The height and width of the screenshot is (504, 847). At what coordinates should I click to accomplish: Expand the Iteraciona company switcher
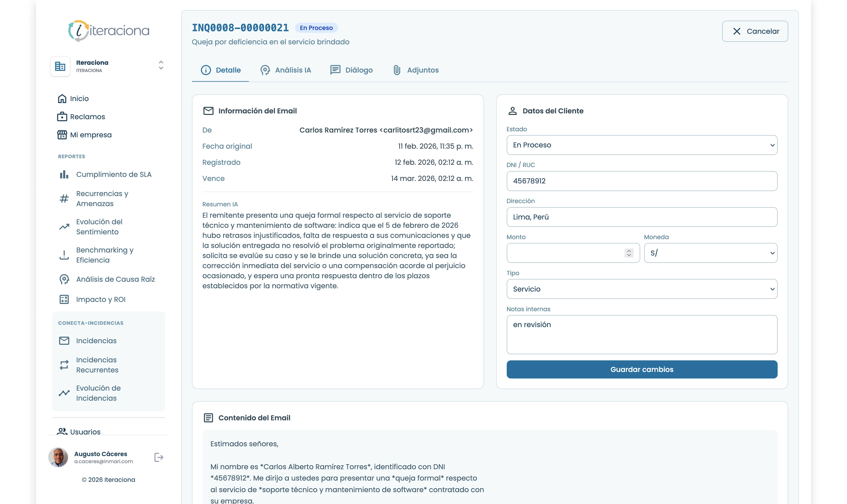(161, 65)
